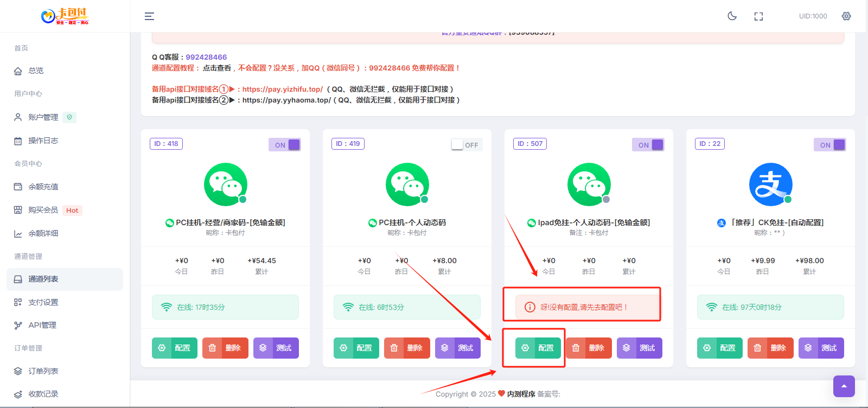Image resolution: width=868 pixels, height=408 pixels.
Task: Click the layers icon beside 订单列表
Action: (18, 371)
